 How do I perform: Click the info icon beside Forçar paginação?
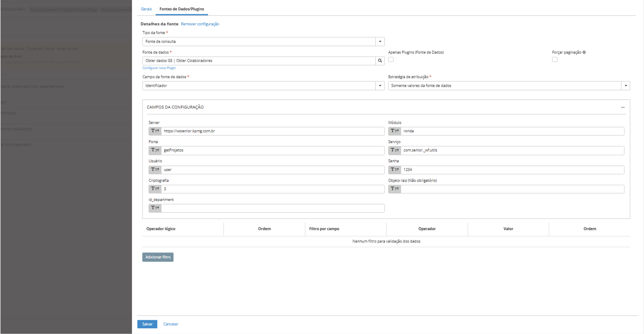click(584, 52)
